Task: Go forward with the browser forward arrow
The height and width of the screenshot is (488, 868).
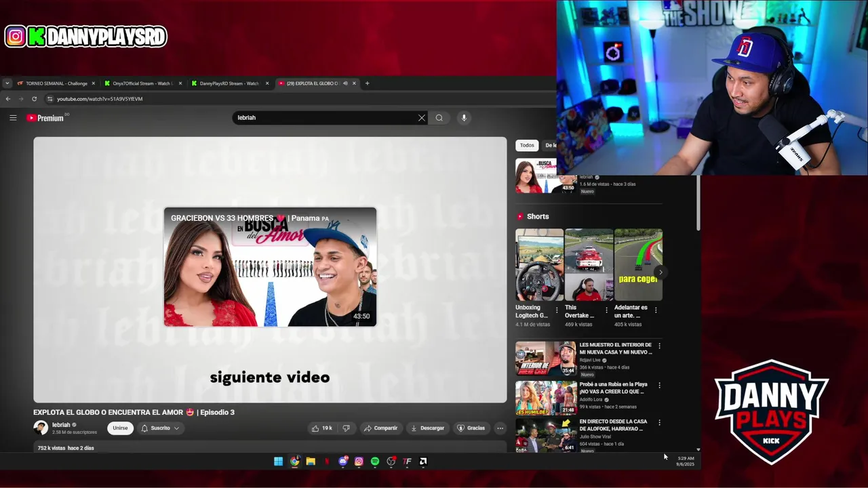Action: pos(21,99)
